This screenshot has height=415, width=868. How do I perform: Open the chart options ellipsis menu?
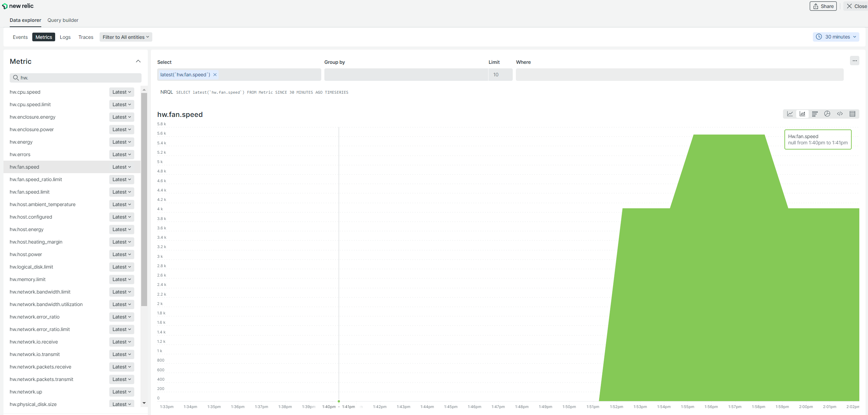click(855, 60)
